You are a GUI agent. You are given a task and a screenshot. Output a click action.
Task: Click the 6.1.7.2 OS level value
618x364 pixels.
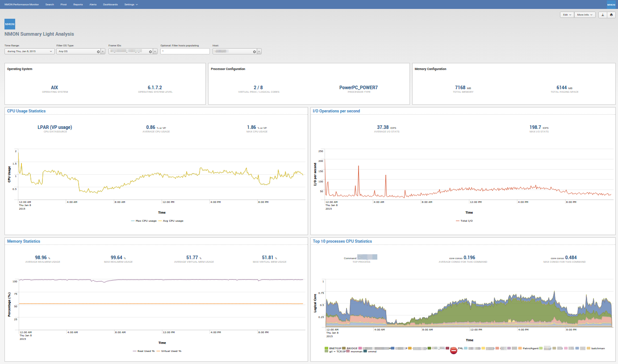pos(154,88)
